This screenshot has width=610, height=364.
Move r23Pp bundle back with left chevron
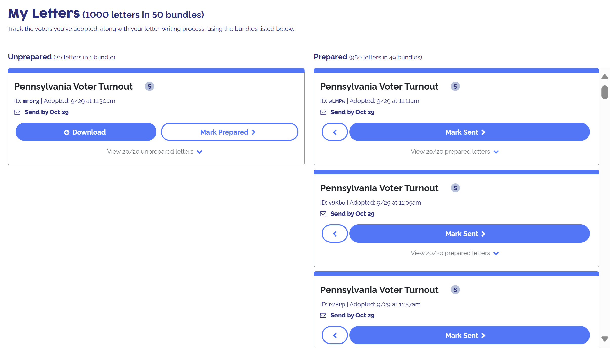click(x=334, y=335)
